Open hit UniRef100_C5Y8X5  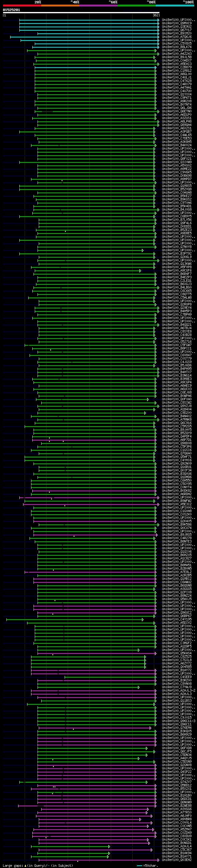point(177,43)
